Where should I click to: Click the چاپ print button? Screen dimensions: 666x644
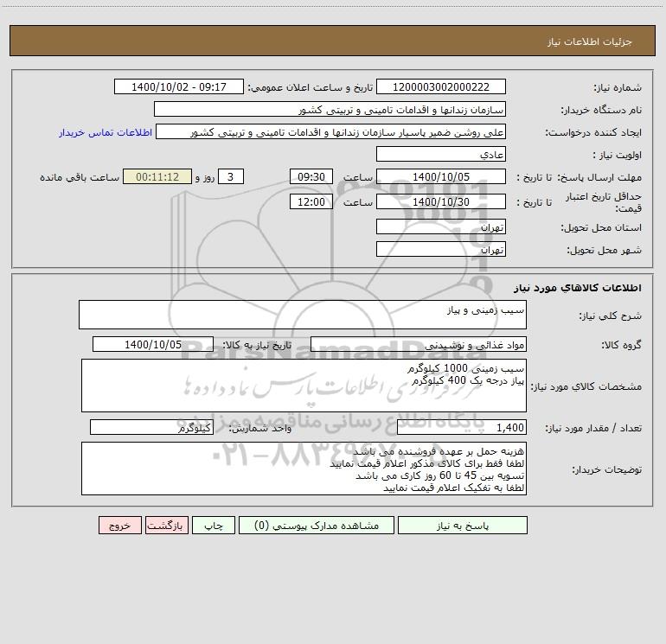pos(214,526)
